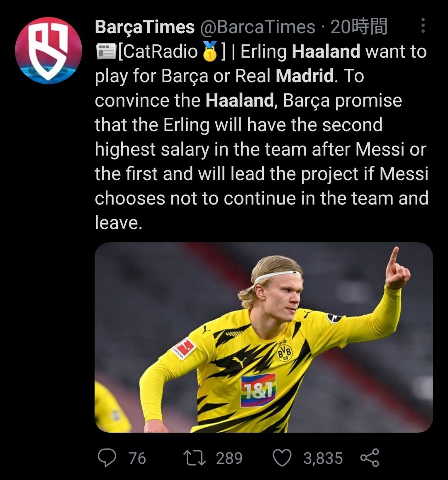Click the bold word Madrid
The height and width of the screenshot is (480, 448).
click(304, 76)
